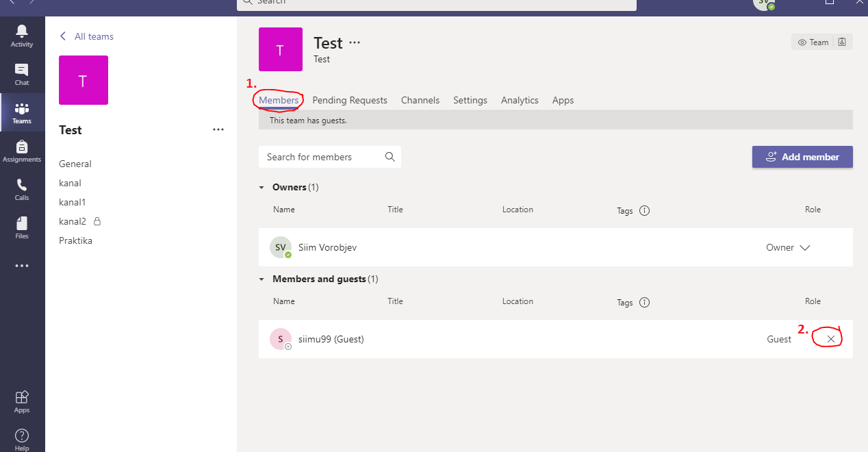Click the org icon next to Team button
This screenshot has width=868, height=452.
842,42
